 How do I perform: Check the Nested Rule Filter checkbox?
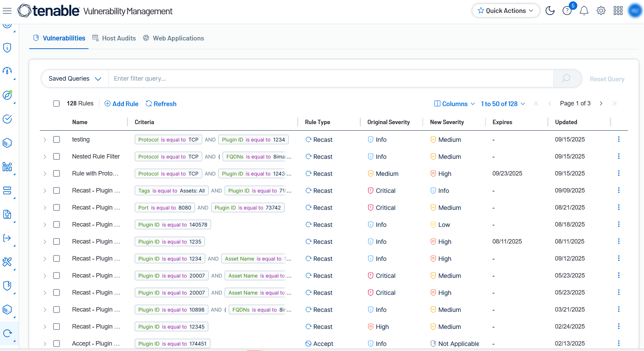57,156
